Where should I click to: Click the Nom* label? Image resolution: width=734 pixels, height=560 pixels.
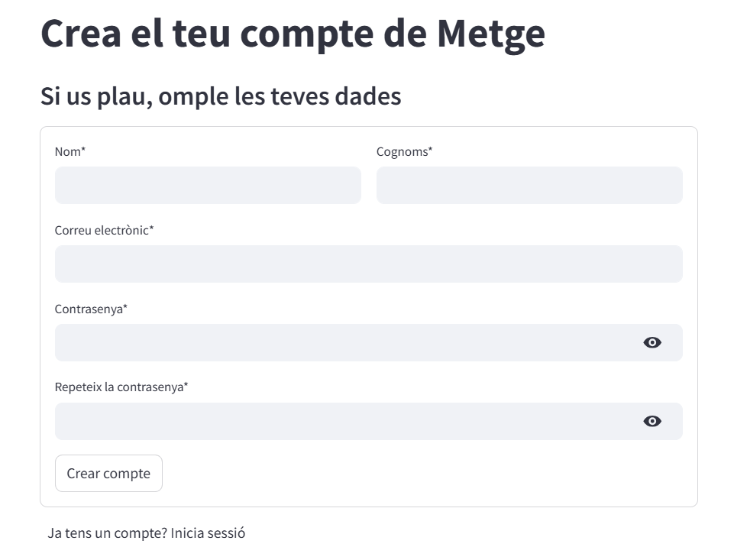click(70, 152)
